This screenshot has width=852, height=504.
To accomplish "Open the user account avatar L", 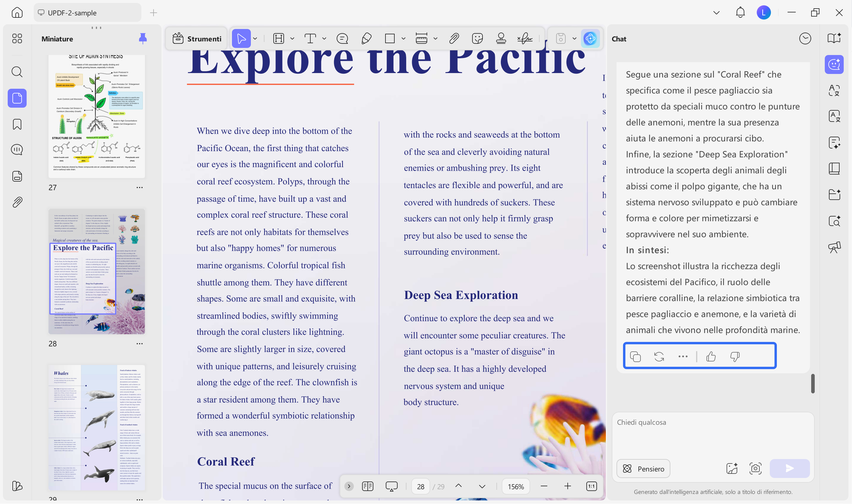I will (764, 12).
